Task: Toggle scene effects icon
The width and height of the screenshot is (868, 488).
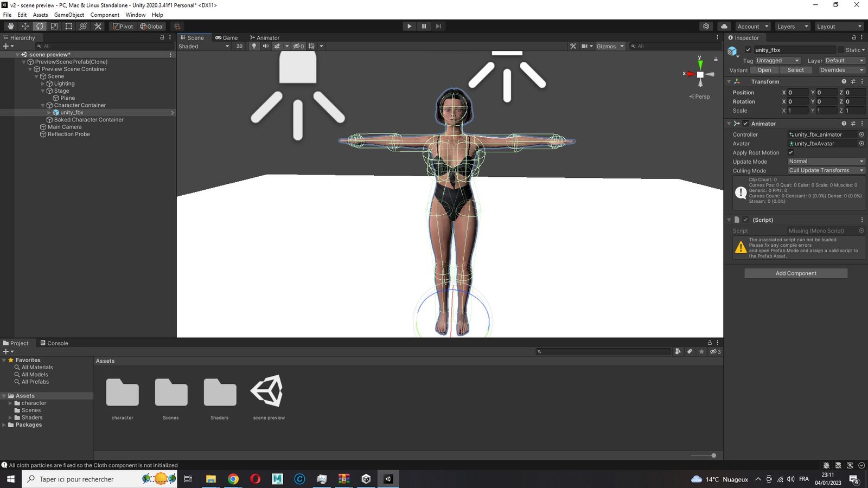Action: (277, 46)
